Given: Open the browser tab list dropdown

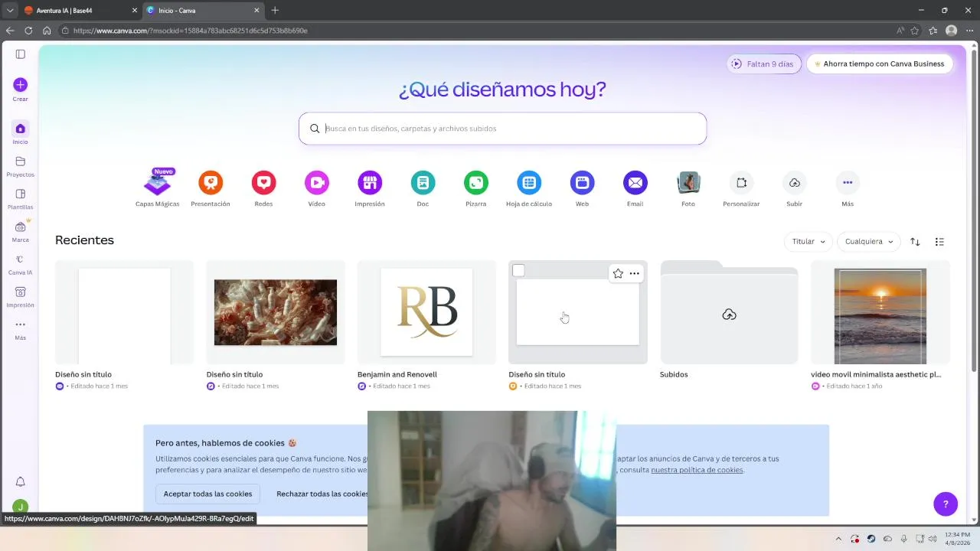Looking at the screenshot, I should coord(10,10).
